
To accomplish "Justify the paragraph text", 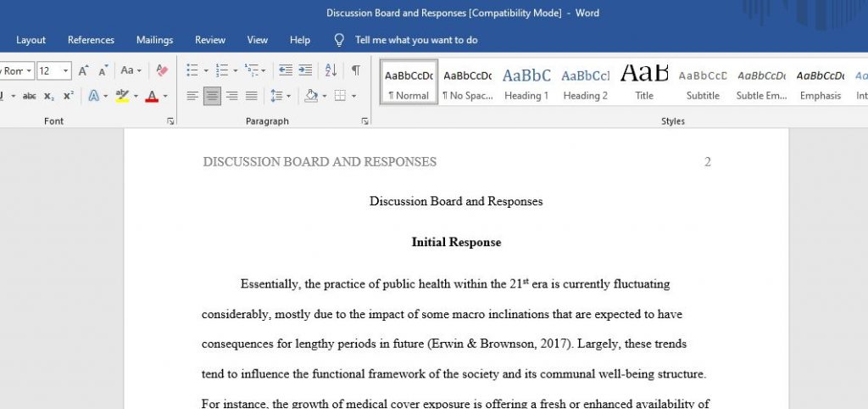I will tap(251, 96).
